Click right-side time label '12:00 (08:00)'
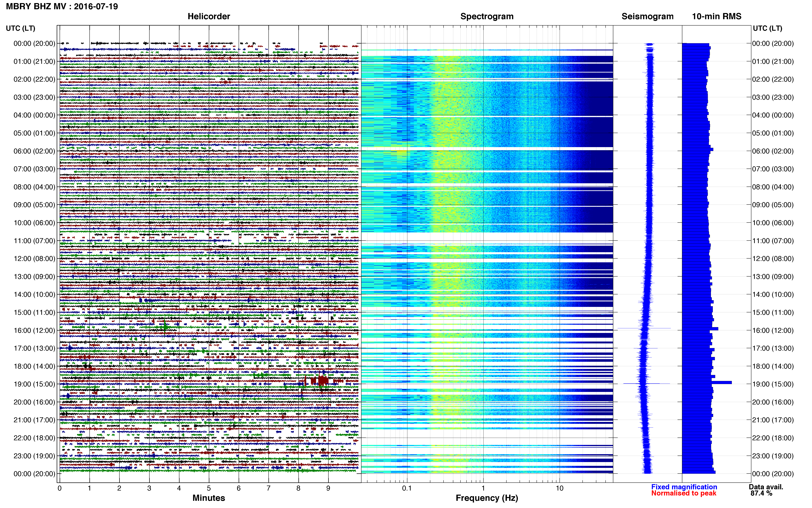The height and width of the screenshot is (508, 812). point(773,259)
